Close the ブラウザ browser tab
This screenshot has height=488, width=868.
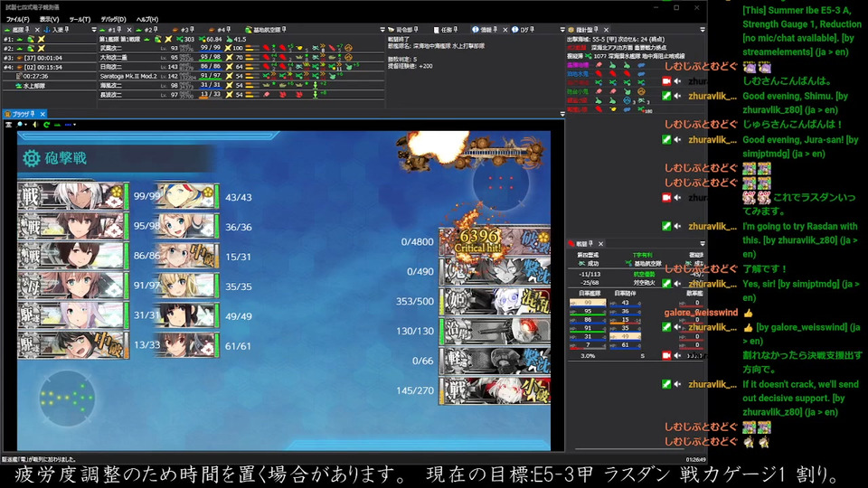pyautogui.click(x=42, y=114)
